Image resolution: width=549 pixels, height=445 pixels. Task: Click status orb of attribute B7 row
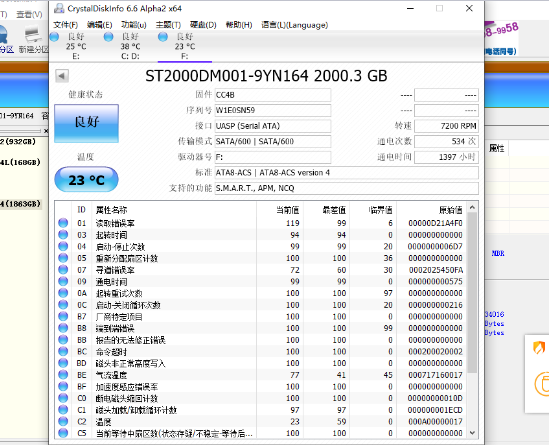pos(63,317)
